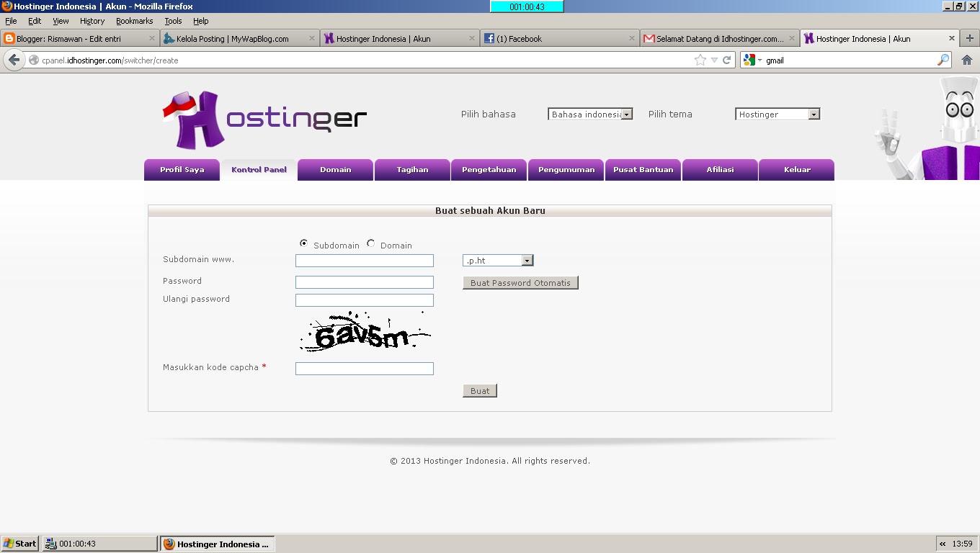Open the Afiliasi tab
Image resolution: width=980 pixels, height=553 pixels.
point(720,170)
